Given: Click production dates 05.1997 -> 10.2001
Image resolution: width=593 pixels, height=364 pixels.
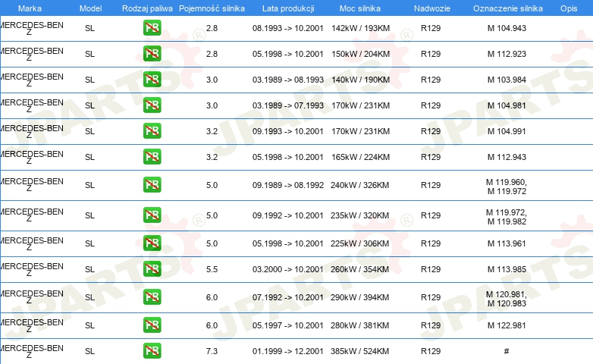Looking at the screenshot, I should click(288, 325).
